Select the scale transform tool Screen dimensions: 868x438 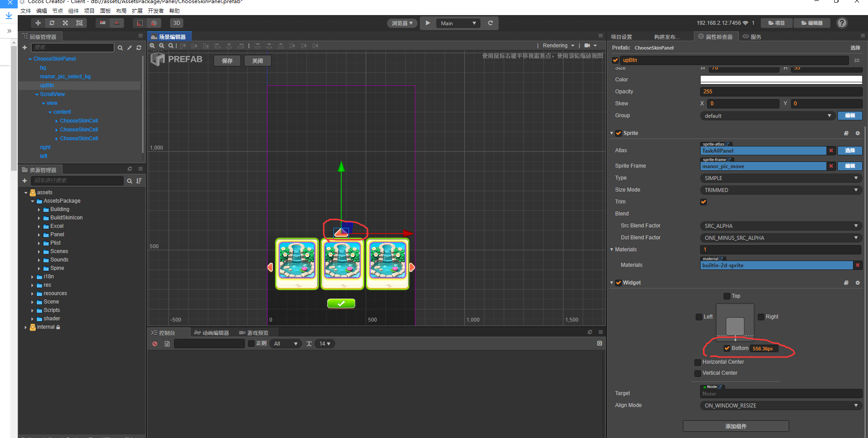click(66, 23)
